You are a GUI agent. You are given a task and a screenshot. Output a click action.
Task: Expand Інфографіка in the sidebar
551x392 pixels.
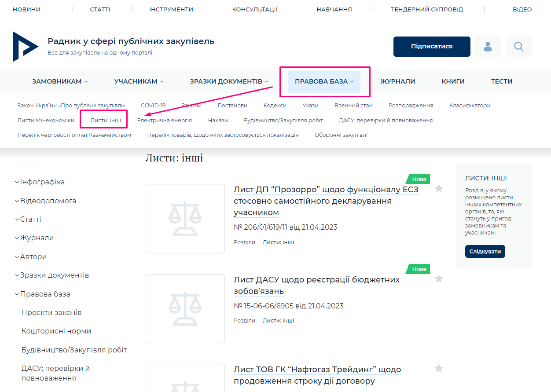point(40,182)
